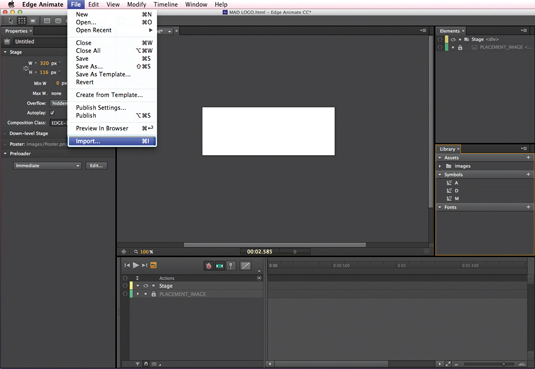Select the Transform tool in toolbar

[x=22, y=21]
